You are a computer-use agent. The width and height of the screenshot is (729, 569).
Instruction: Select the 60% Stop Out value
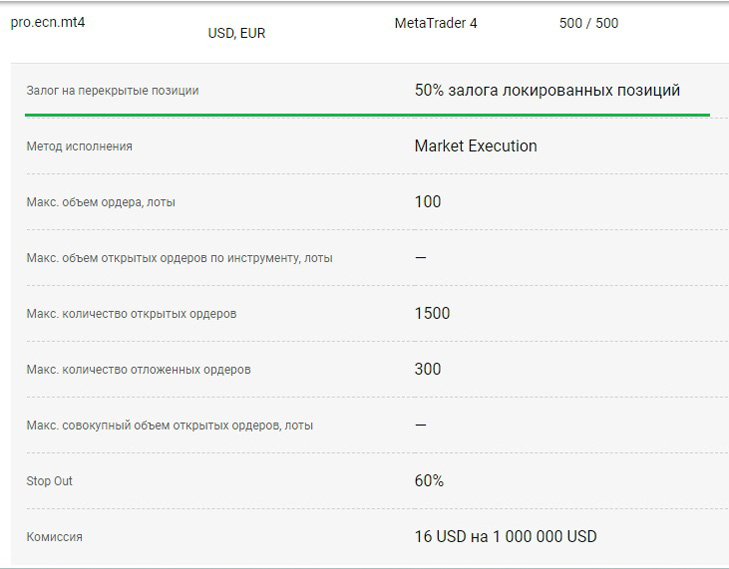(x=429, y=481)
